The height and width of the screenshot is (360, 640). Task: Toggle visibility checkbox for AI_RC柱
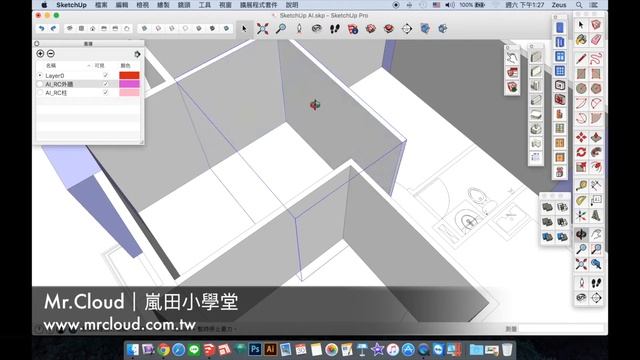click(x=106, y=93)
